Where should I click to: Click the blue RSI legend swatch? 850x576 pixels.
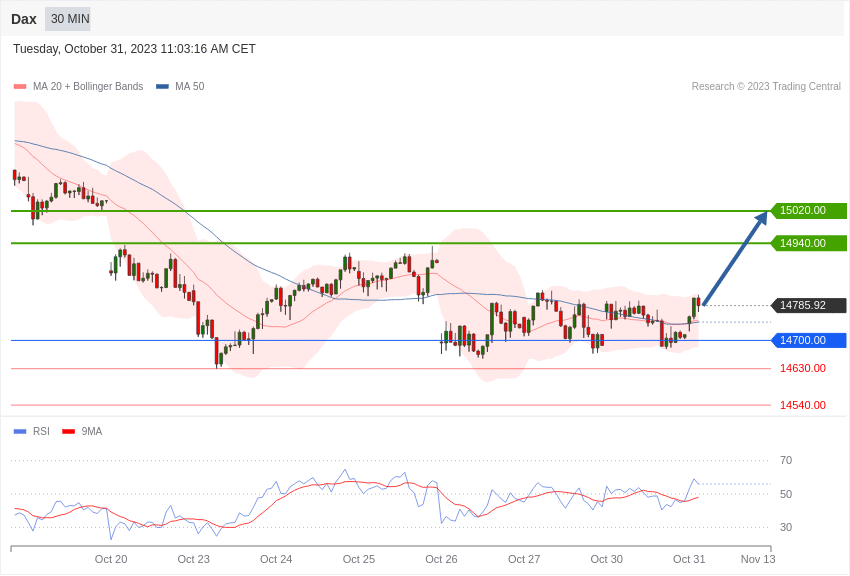coord(20,431)
